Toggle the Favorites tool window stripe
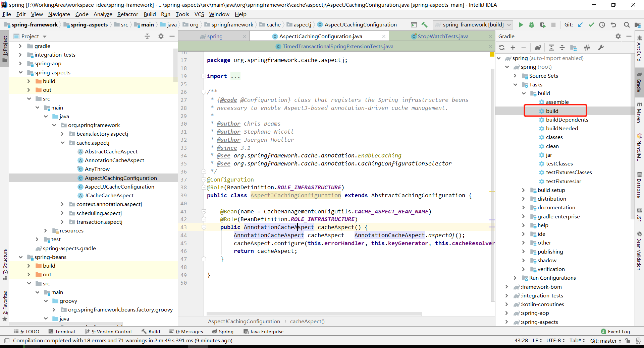644x348 pixels. 5,306
